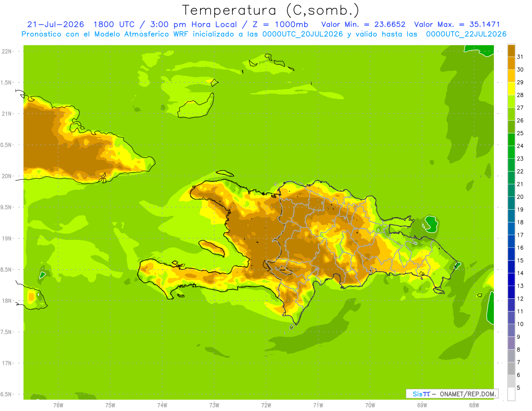Screen dimensions: 532x411
Task: Click the title 'Temperatura (C,somb.)'
Action: point(270,10)
